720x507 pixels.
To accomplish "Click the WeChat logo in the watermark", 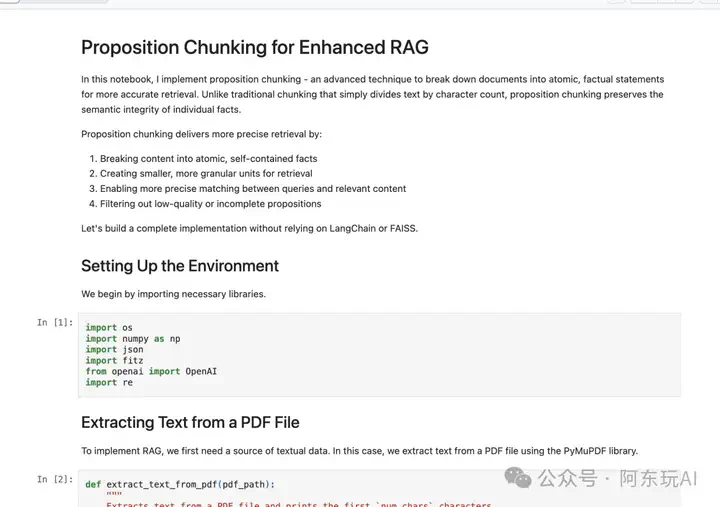I will pos(518,478).
